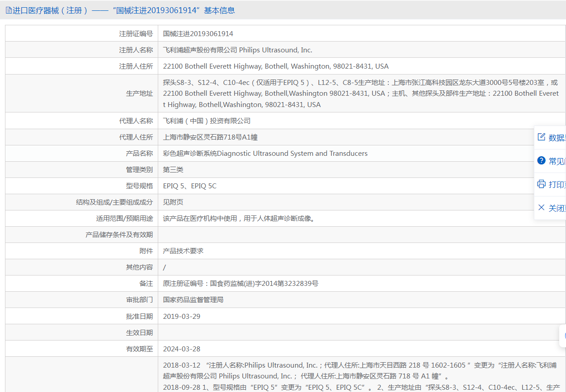The height and width of the screenshot is (392, 566).
Task: Click the 其他内容 label
Action: (139, 267)
